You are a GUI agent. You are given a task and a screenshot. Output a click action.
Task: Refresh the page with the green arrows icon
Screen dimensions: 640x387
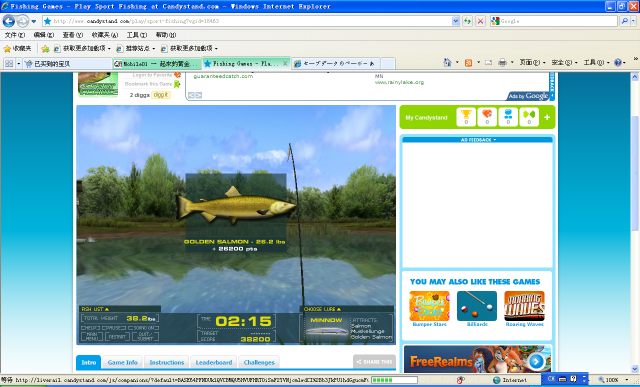pyautogui.click(x=467, y=21)
